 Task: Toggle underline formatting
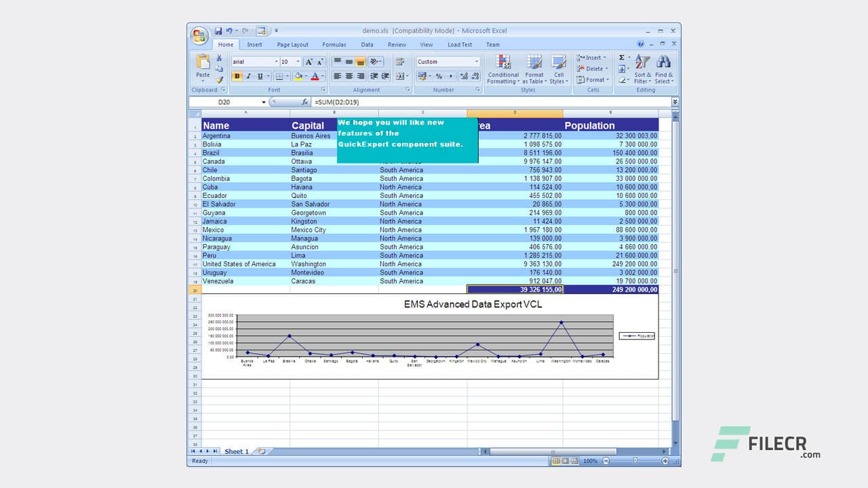click(259, 76)
